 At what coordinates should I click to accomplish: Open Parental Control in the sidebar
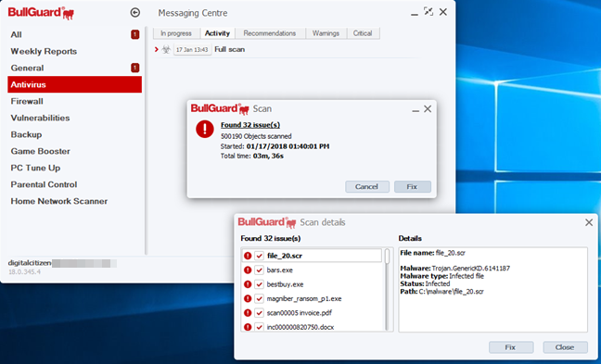75,184
